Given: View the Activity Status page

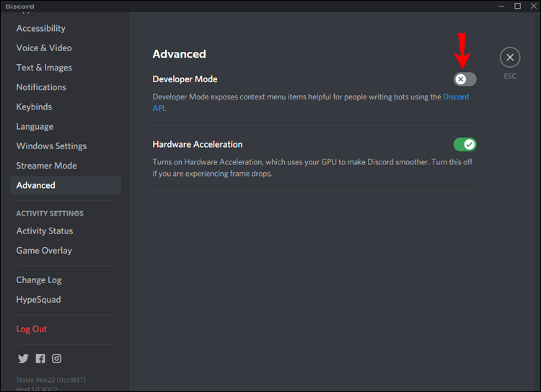Looking at the screenshot, I should point(45,231).
